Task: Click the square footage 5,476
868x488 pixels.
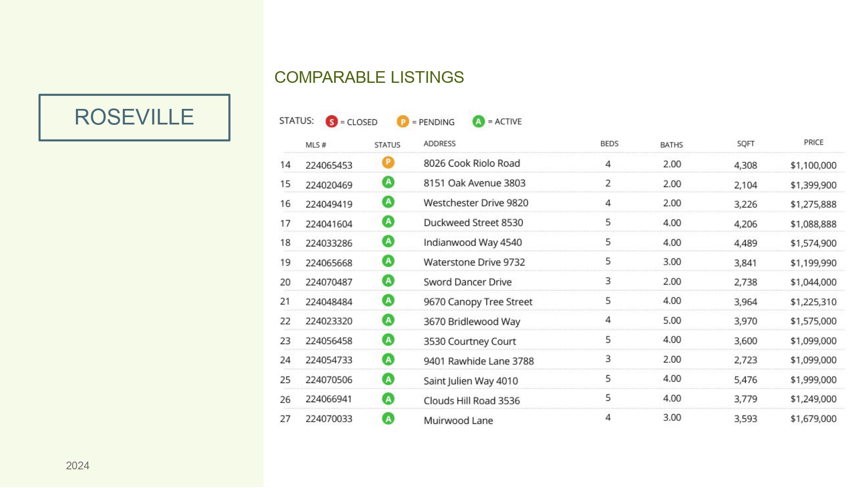Action: coord(746,380)
